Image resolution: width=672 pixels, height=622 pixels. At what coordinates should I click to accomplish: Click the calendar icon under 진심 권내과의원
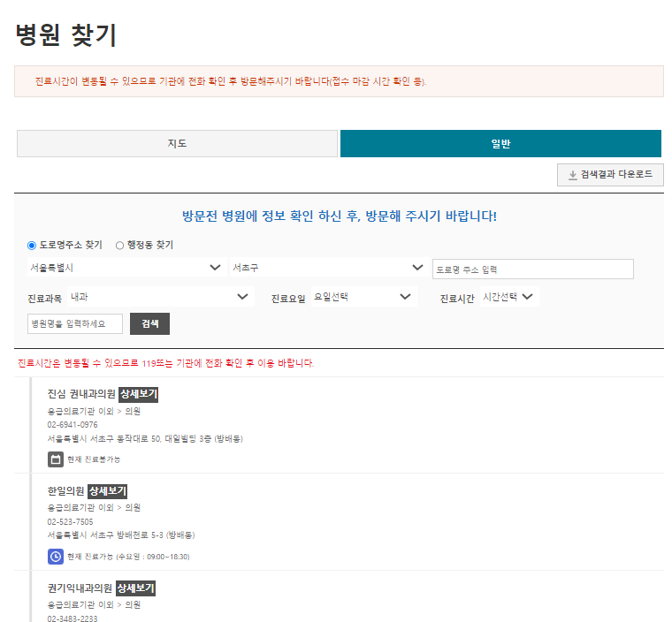(56, 459)
